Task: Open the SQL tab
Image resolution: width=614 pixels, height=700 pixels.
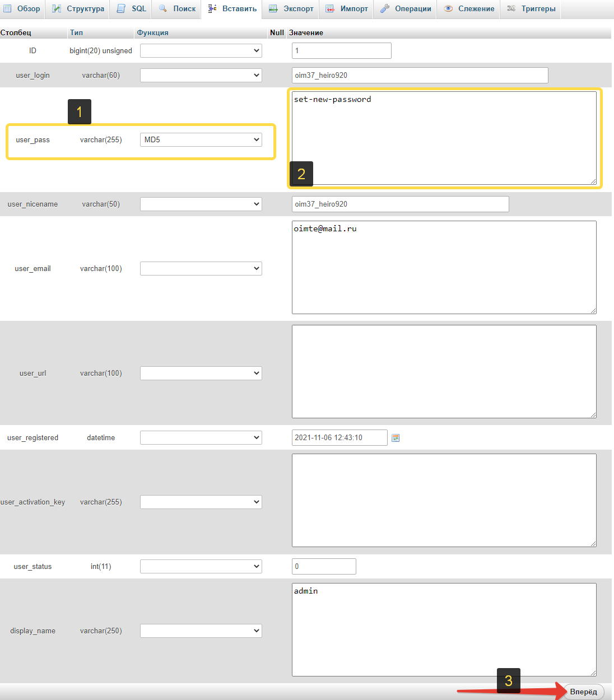Action: [131, 9]
